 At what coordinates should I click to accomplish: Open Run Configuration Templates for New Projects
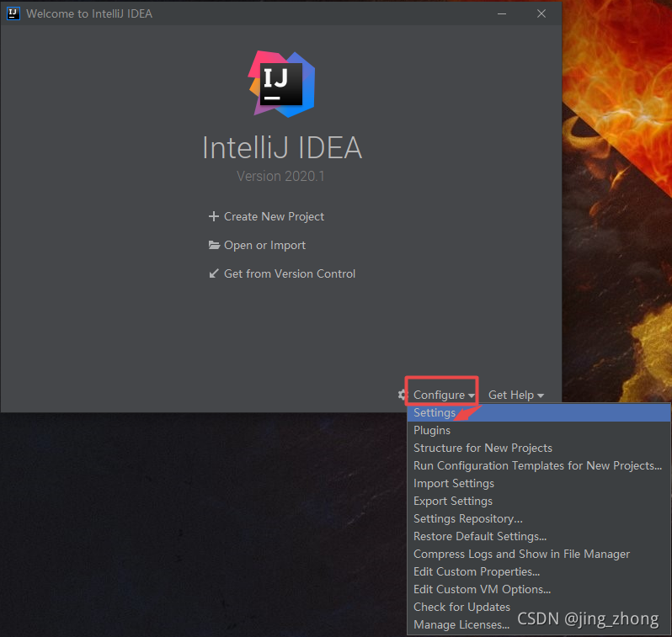coord(539,465)
